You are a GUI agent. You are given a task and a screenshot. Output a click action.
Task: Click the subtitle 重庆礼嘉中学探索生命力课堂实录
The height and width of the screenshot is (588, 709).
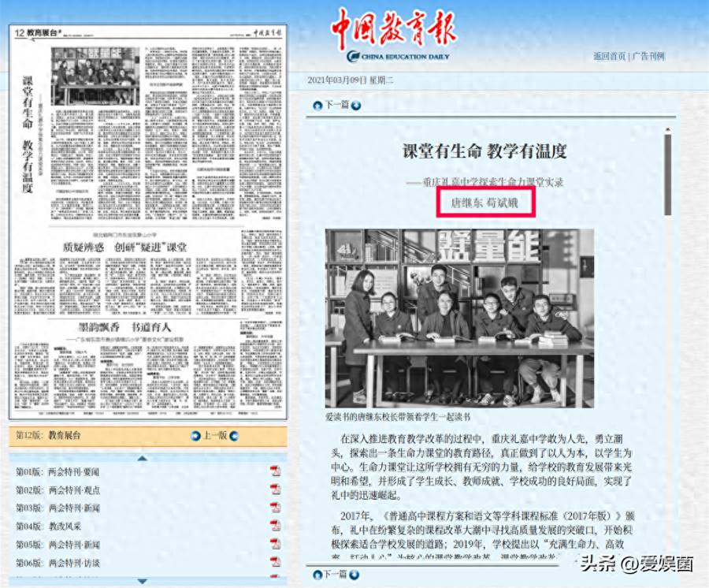[484, 182]
